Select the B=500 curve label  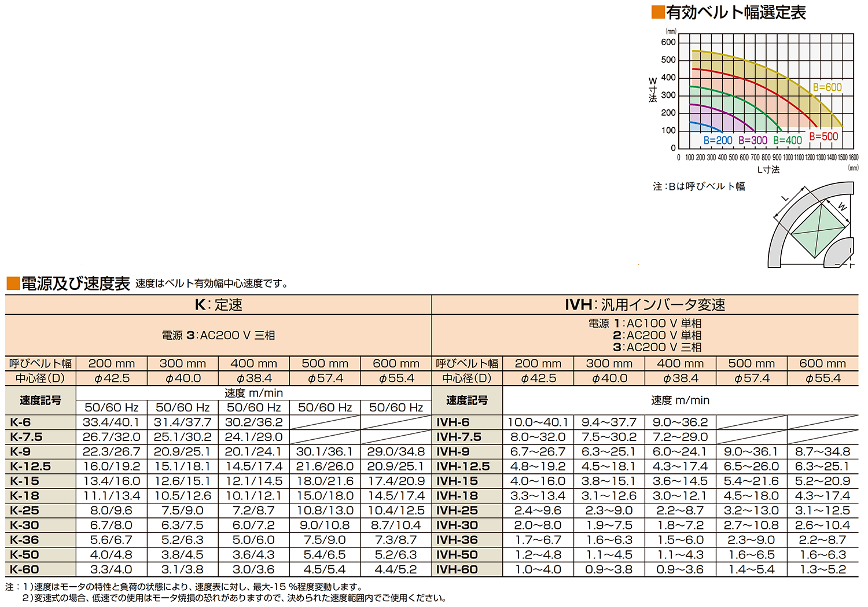point(823,137)
